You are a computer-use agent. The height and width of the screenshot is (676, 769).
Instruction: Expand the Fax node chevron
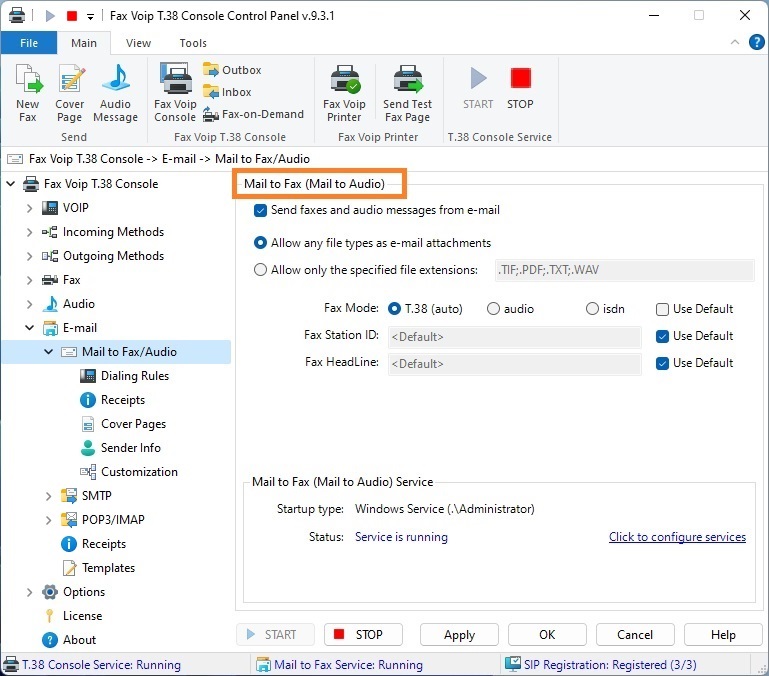coord(29,280)
